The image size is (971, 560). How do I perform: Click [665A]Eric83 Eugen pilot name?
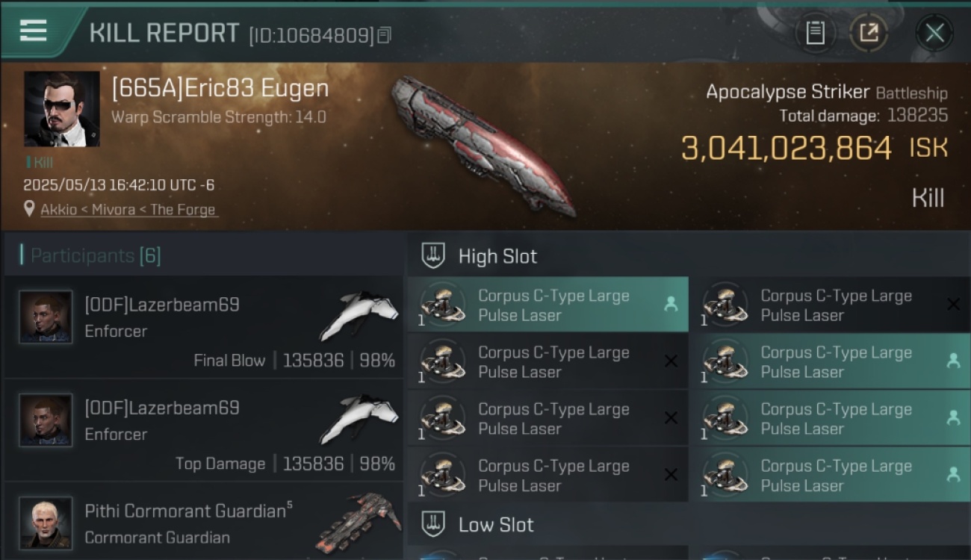pos(220,88)
